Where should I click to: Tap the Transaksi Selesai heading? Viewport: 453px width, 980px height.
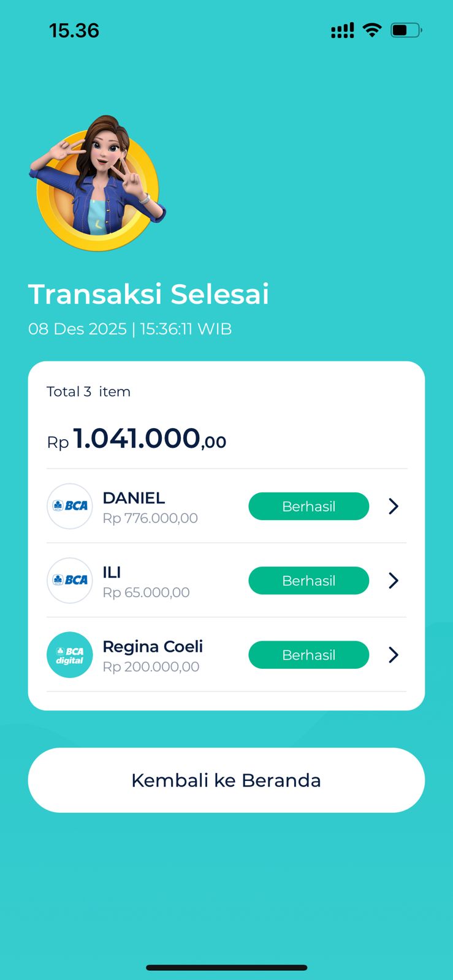point(148,294)
